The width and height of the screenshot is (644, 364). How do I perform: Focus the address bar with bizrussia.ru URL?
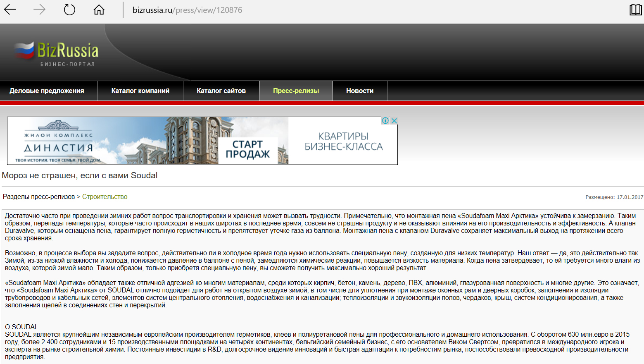tap(188, 10)
